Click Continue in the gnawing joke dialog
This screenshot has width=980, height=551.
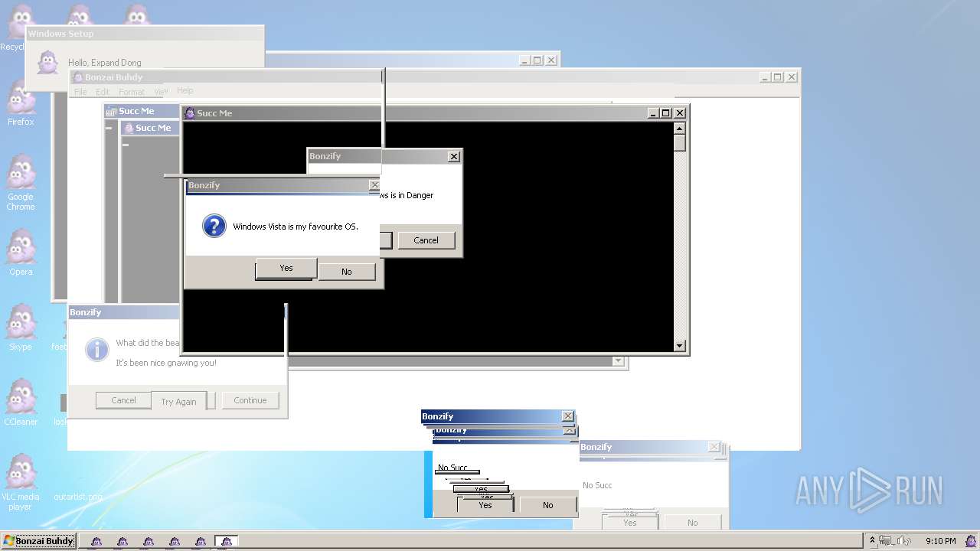click(x=250, y=400)
